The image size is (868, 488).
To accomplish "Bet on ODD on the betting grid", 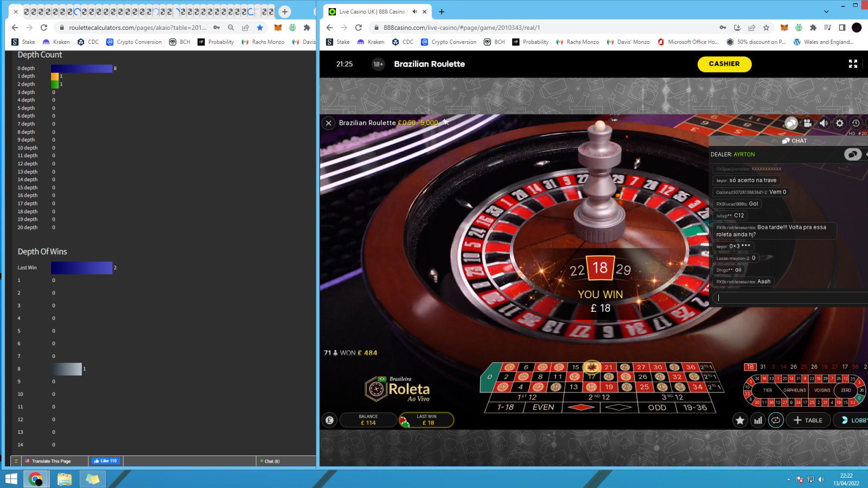I will point(657,407).
